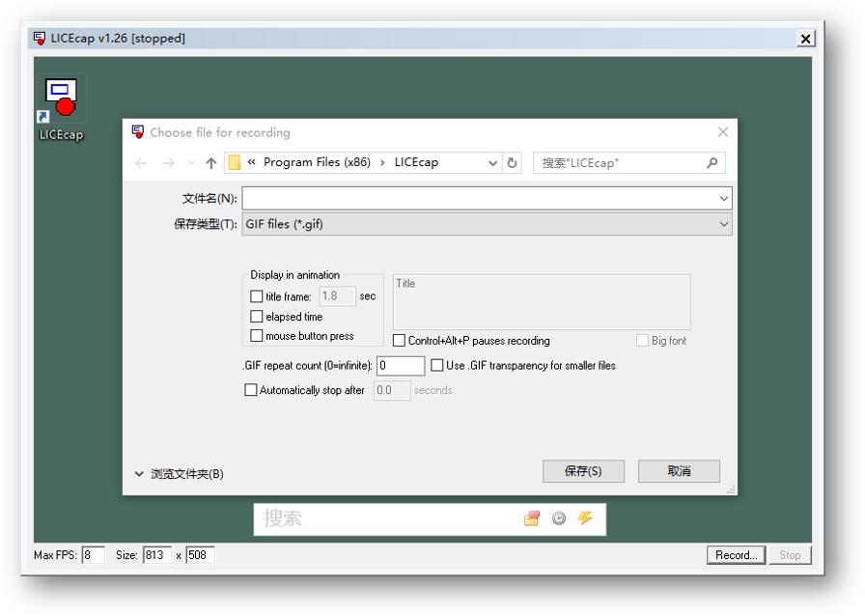This screenshot has height=616, width=865.
Task: Select LICEcap breadcrumb in path
Action: pyautogui.click(x=416, y=162)
